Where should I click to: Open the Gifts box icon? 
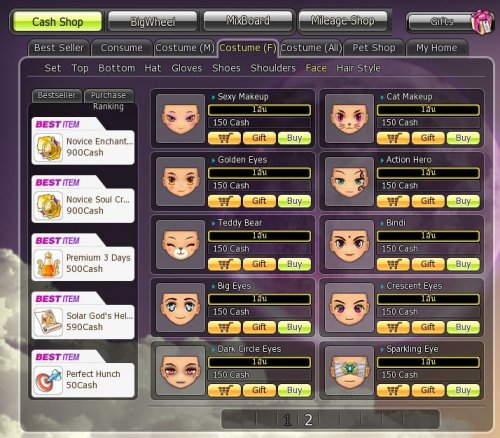coord(482,22)
